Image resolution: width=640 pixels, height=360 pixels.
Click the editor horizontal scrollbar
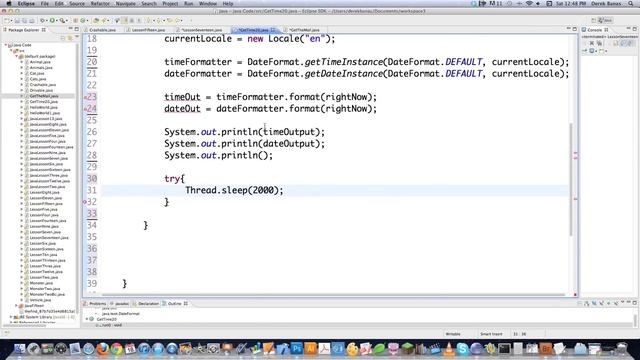(333, 294)
